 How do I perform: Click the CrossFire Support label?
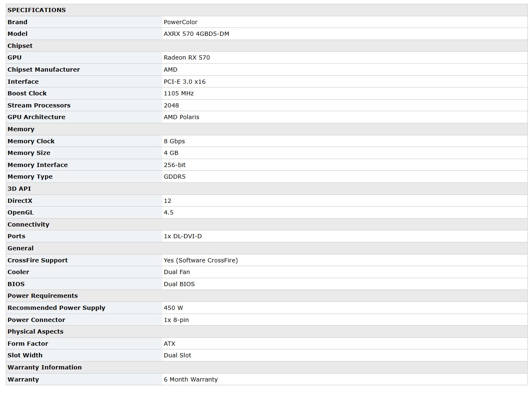coord(37,260)
